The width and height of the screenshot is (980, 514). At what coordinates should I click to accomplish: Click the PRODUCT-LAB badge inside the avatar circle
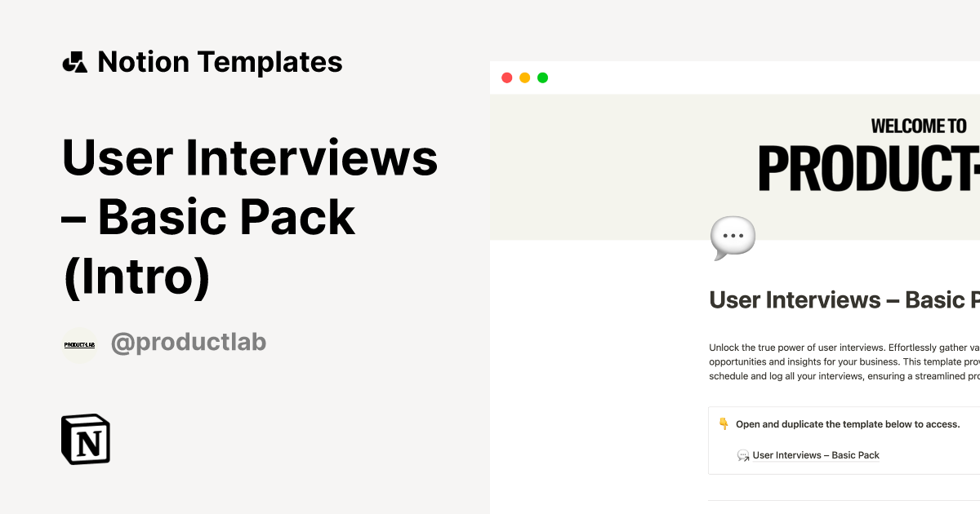click(x=79, y=343)
